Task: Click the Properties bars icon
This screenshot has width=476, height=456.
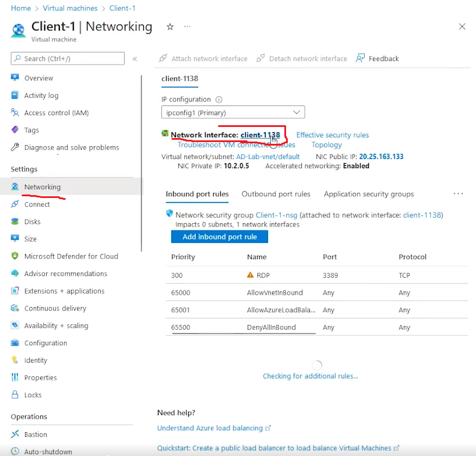Action: coord(15,377)
